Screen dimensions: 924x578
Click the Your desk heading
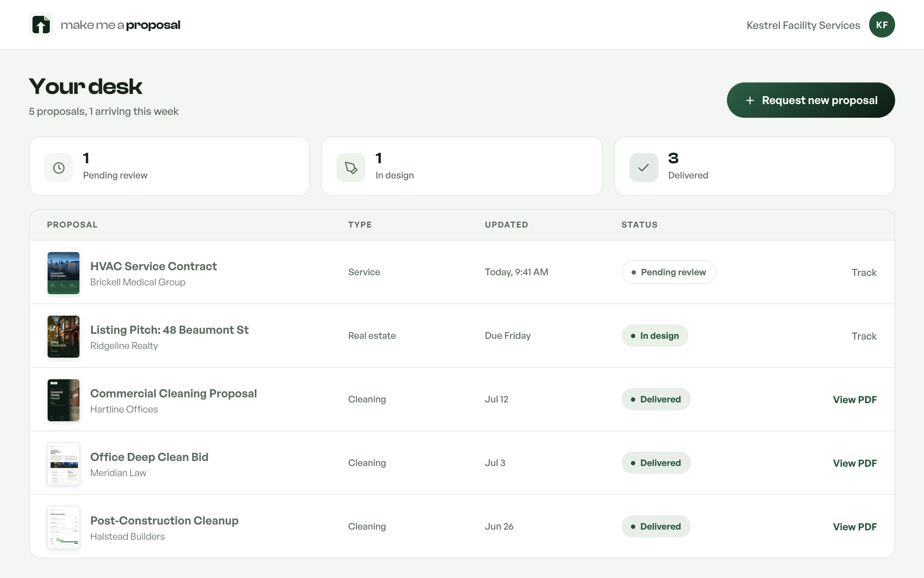[x=86, y=86]
